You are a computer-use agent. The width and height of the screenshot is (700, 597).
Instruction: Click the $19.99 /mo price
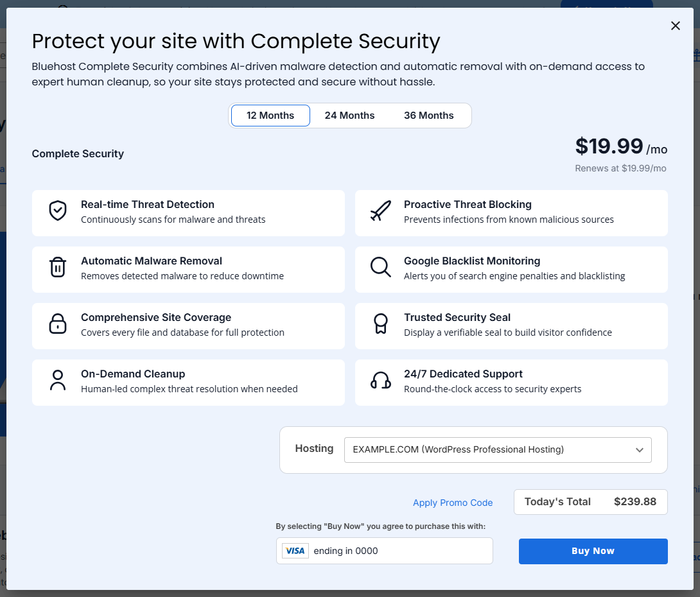[x=622, y=146]
